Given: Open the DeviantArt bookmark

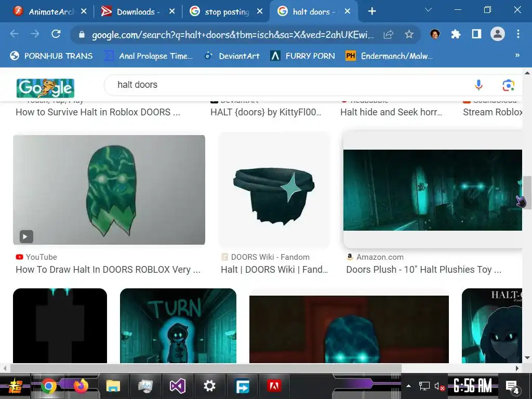Looking at the screenshot, I should (x=232, y=56).
